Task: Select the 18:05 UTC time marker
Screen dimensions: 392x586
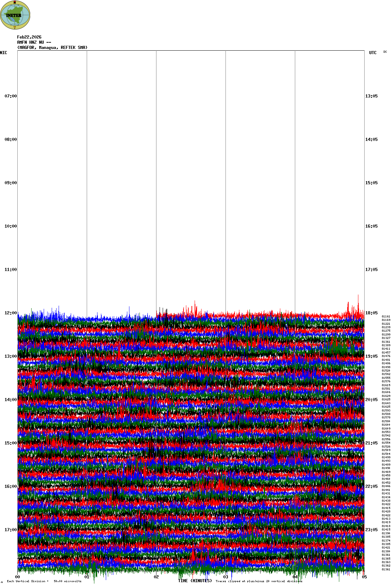Action: (x=371, y=313)
